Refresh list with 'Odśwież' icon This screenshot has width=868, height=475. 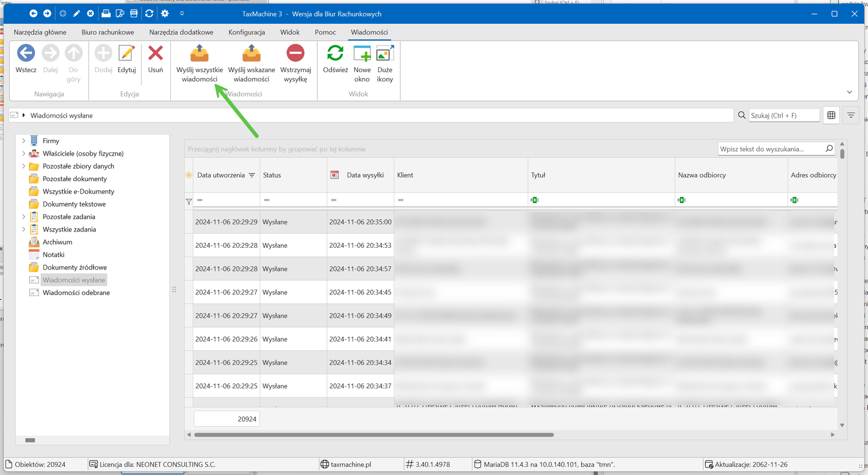point(335,54)
